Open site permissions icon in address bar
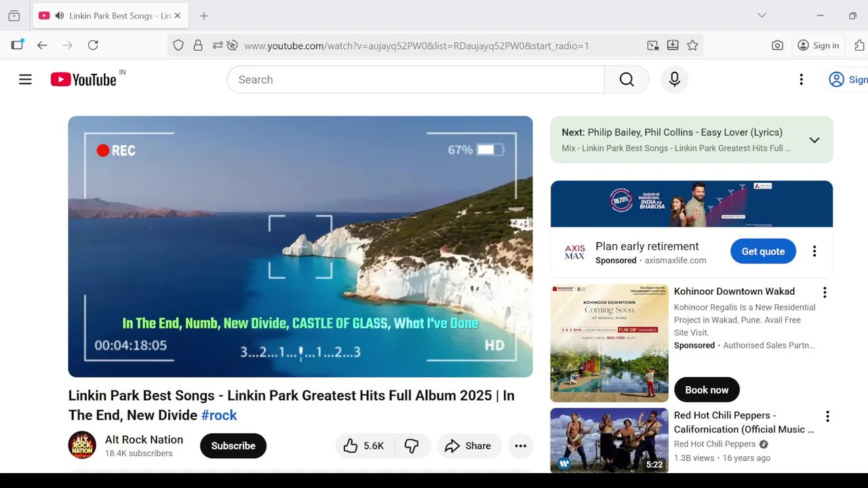Image resolution: width=868 pixels, height=488 pixels. (218, 45)
